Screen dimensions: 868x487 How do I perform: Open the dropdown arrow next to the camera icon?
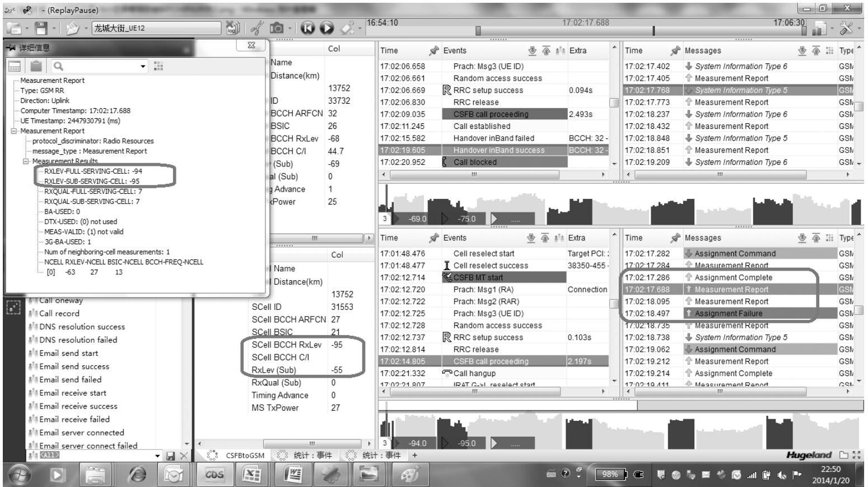click(x=291, y=28)
